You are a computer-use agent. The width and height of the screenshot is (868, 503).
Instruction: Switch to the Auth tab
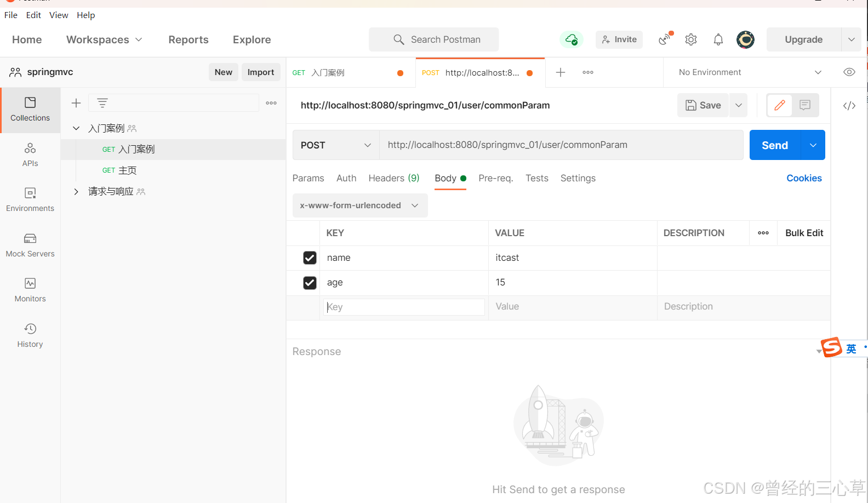346,178
